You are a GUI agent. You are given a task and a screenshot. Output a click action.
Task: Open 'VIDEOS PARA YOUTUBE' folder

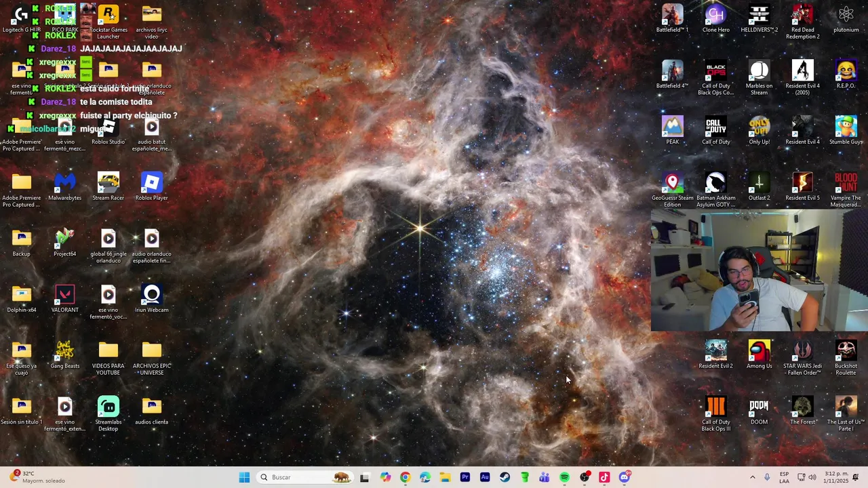(x=108, y=359)
